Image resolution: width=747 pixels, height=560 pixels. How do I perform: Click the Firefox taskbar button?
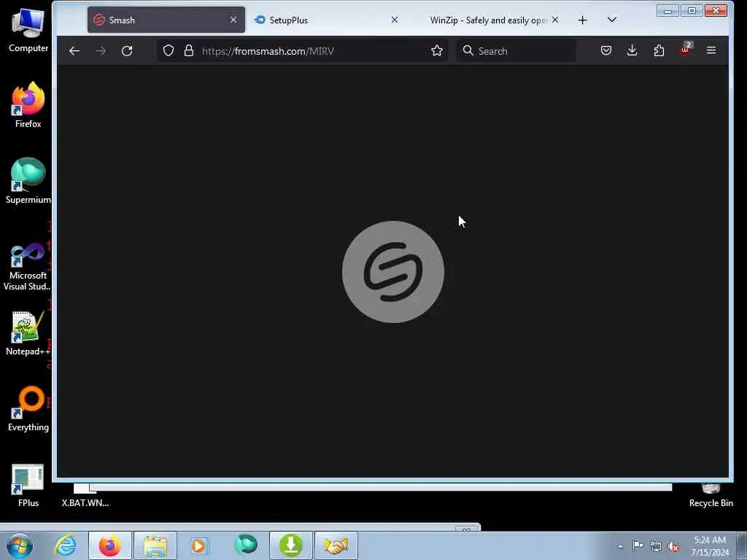tap(110, 545)
